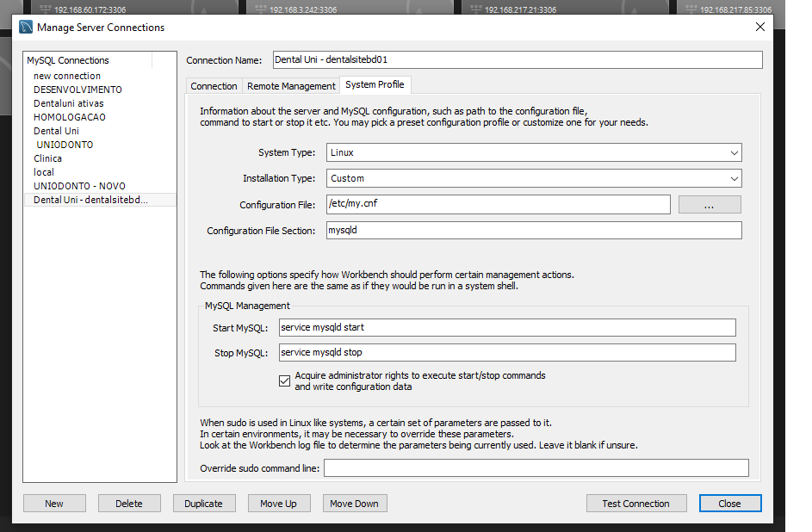The image size is (812, 532).
Task: Open the Remote Management tab
Action: click(x=291, y=86)
